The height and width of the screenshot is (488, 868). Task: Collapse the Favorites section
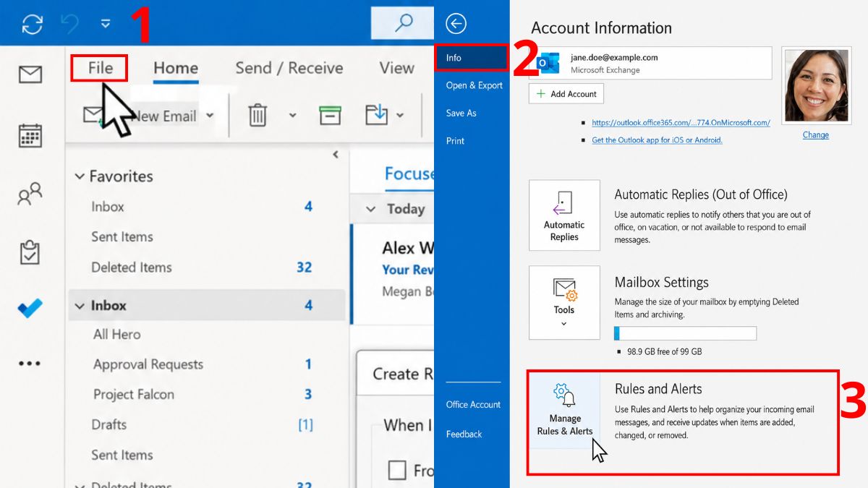pos(79,176)
